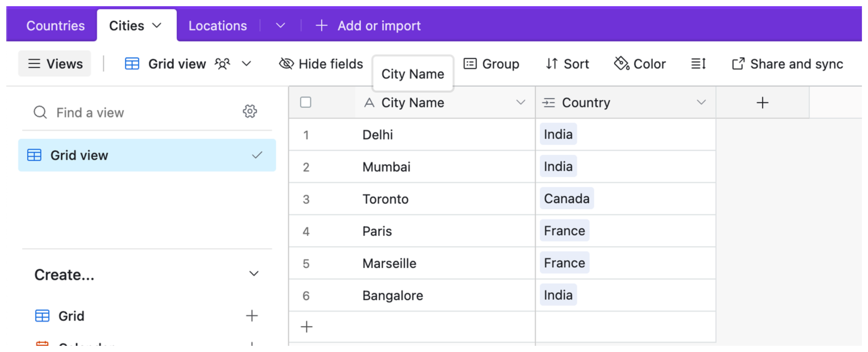Open the Country field dropdown
The width and height of the screenshot is (868, 352).
coord(702,102)
